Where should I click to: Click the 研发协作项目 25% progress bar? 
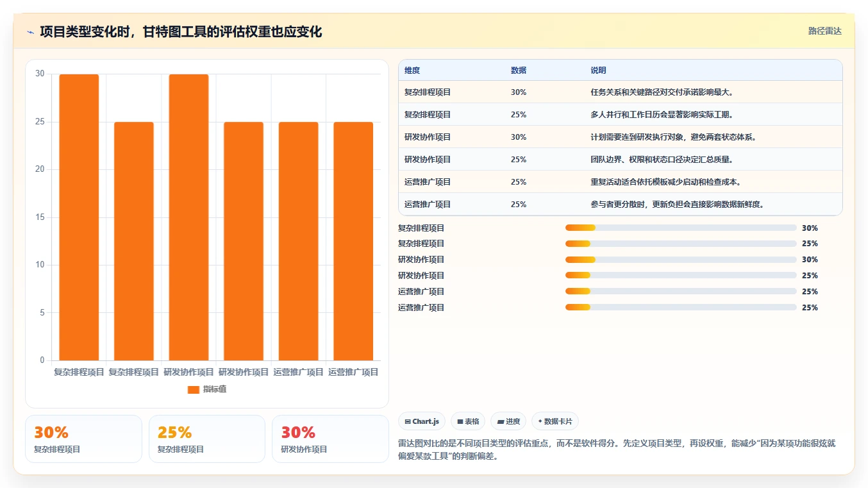click(681, 276)
